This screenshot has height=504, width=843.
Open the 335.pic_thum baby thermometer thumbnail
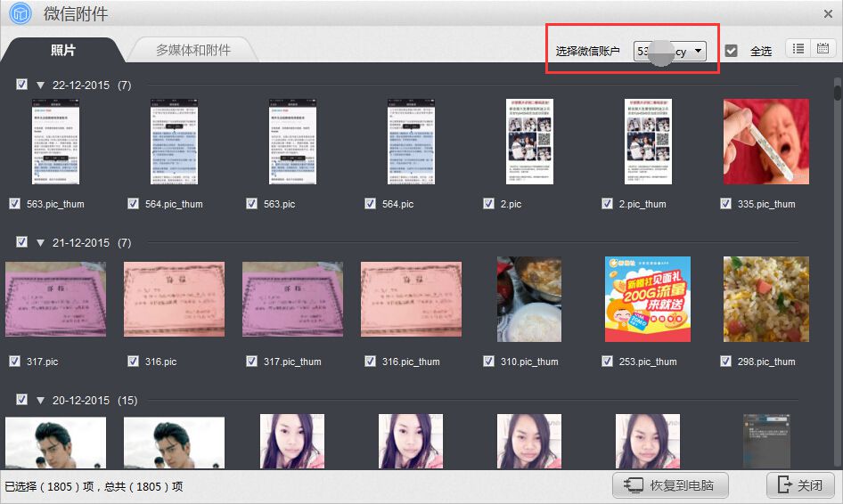(765, 142)
